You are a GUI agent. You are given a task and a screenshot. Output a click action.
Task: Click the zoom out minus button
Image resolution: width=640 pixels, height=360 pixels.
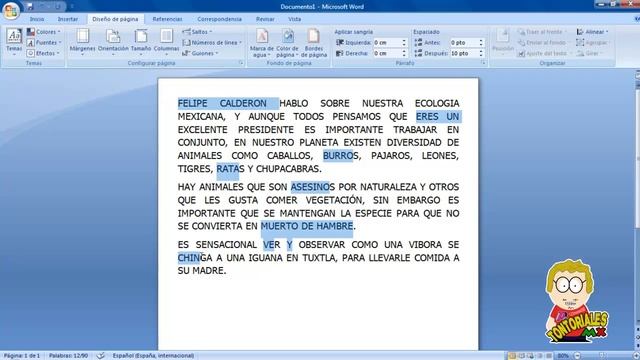point(577,356)
